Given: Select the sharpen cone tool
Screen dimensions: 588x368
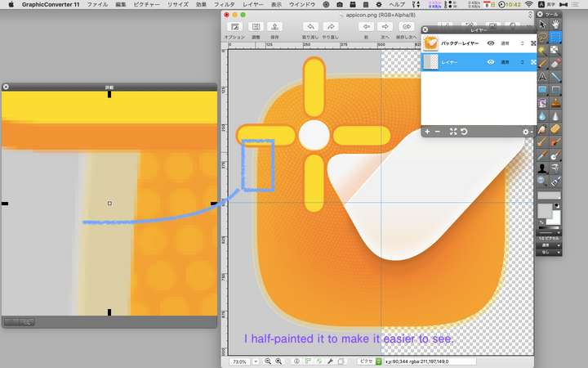Looking at the screenshot, I should pyautogui.click(x=555, y=115).
